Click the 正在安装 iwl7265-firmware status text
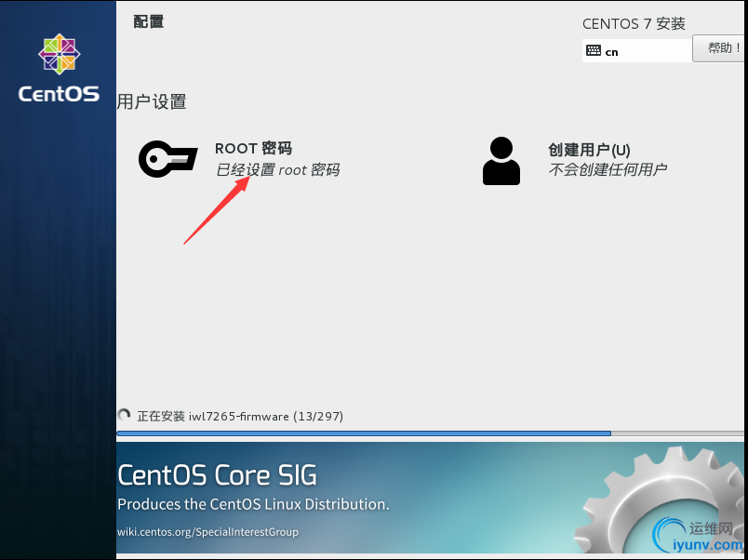The image size is (748, 560). (240, 417)
